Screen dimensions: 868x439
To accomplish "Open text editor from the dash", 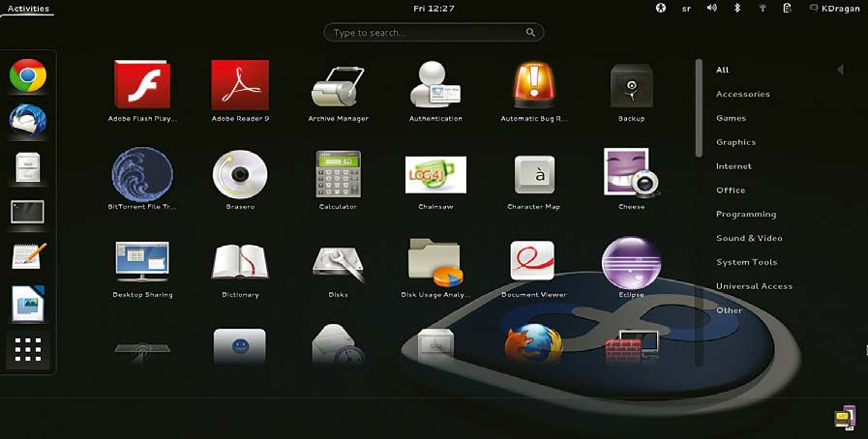I will (x=29, y=256).
